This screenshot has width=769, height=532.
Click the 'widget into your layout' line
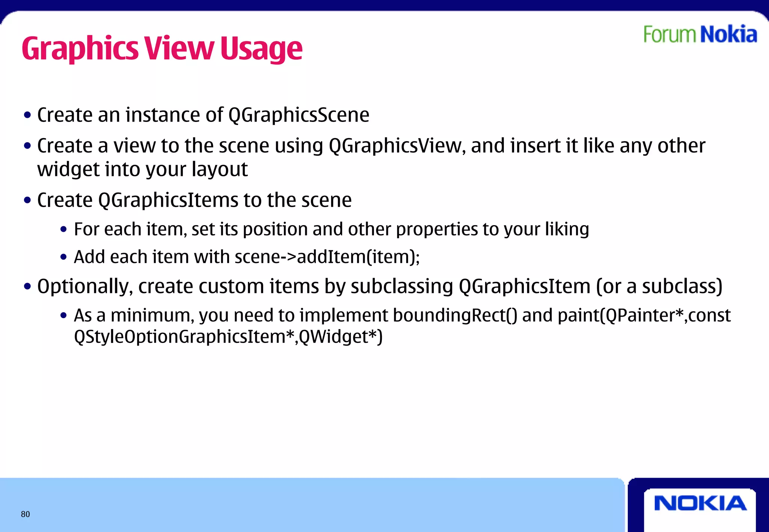point(142,169)
